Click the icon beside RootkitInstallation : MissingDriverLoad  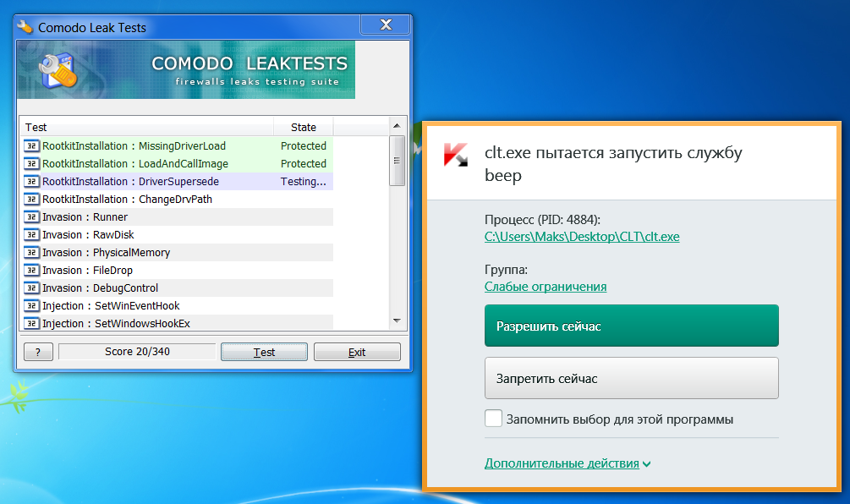click(x=31, y=145)
